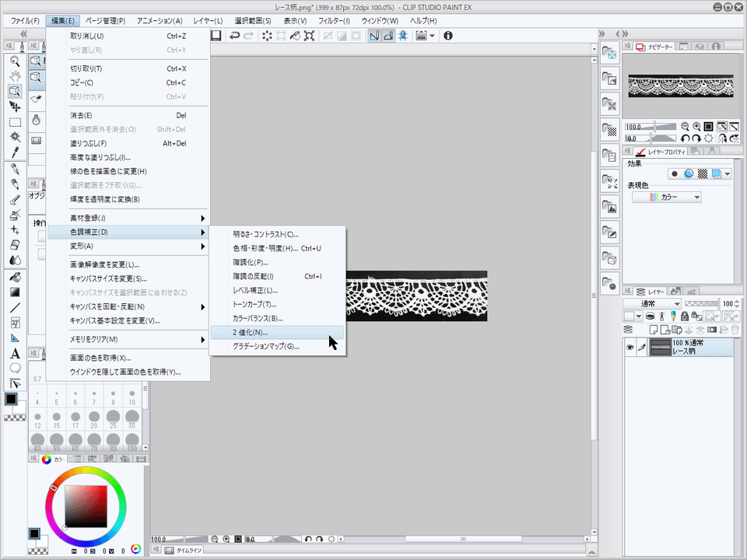Toggle the padlock to lock the layer

(x=685, y=317)
